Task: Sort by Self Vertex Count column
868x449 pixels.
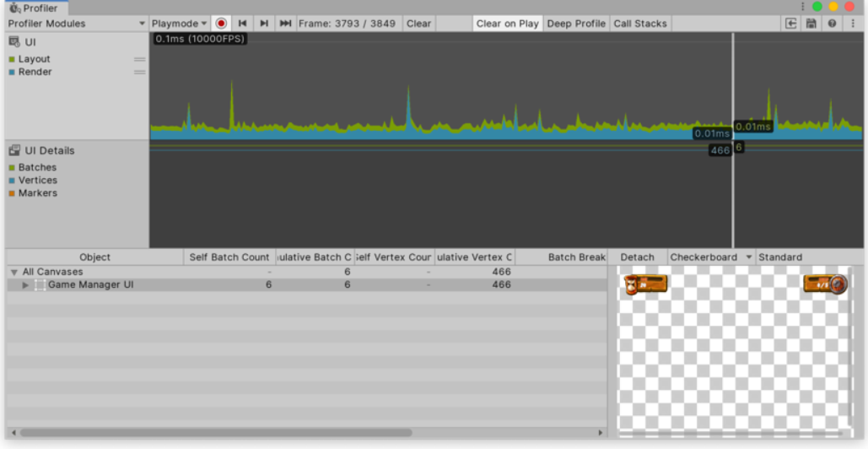Action: point(394,257)
